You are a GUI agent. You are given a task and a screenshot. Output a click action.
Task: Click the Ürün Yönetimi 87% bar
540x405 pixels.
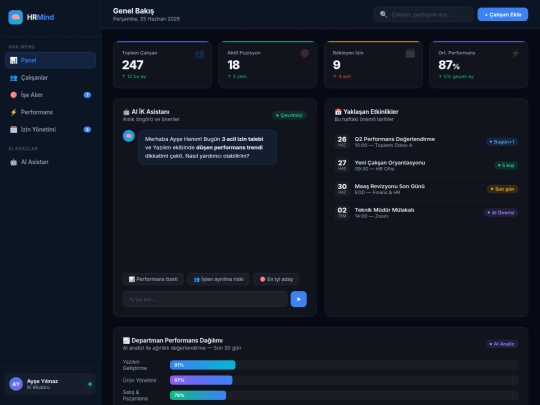201,380
